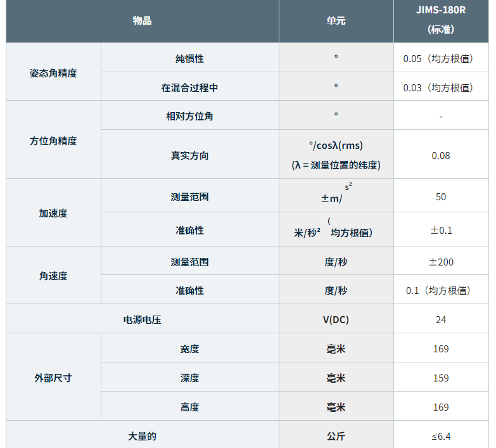Click the 宽度 cell
This screenshot has height=448, width=496.
[190, 348]
